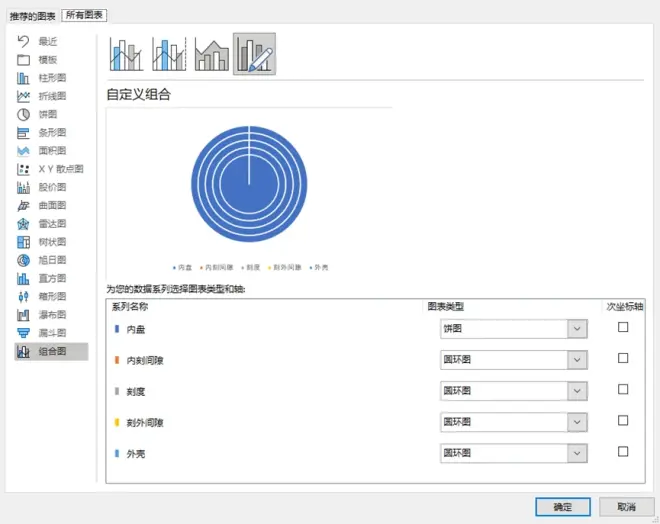Choose clustered column-line on secondary axis icon
The width and height of the screenshot is (660, 524).
coord(169,54)
